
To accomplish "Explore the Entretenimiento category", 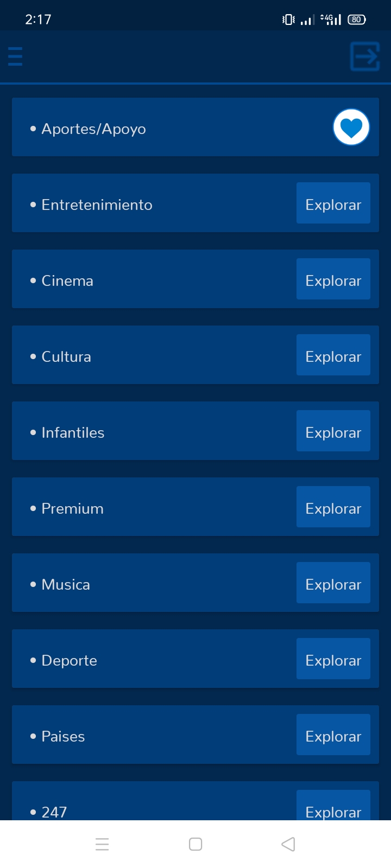I will point(333,203).
